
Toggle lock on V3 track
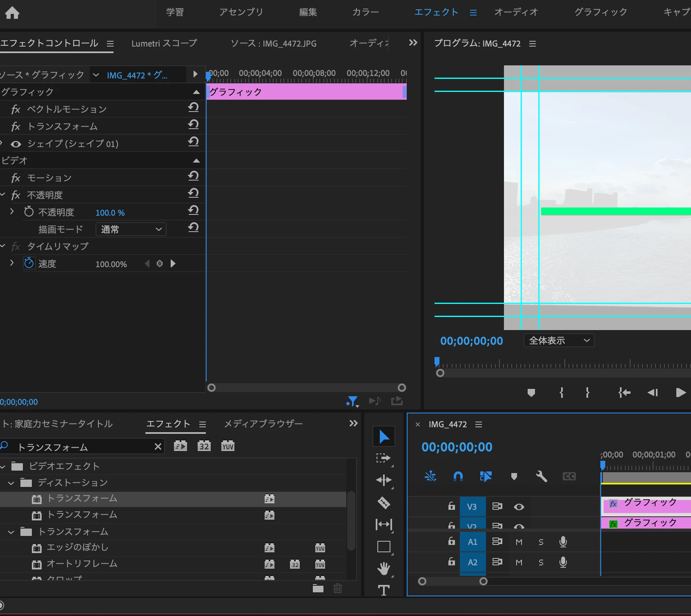[452, 506]
